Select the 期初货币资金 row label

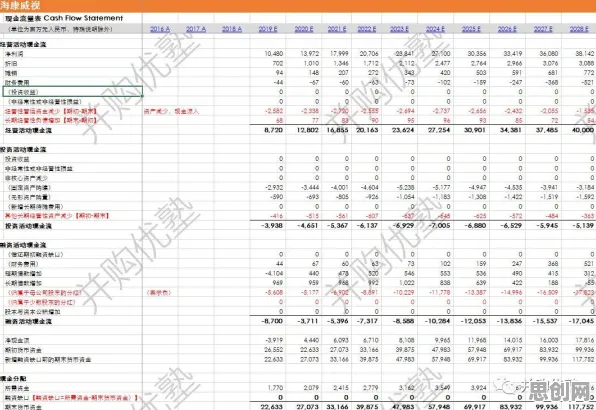[x=23, y=350]
